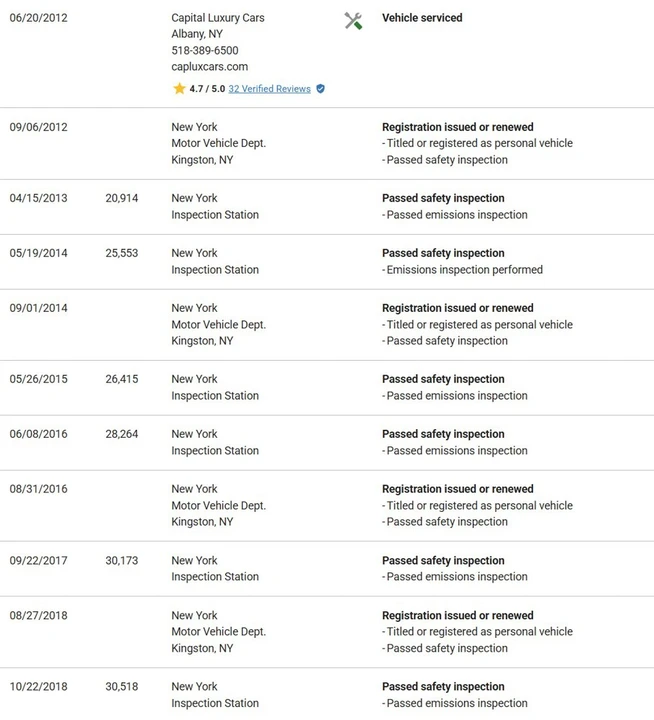This screenshot has width=654, height=720.
Task: Select the 08/31/2016 registration renewed heading
Action: (458, 489)
